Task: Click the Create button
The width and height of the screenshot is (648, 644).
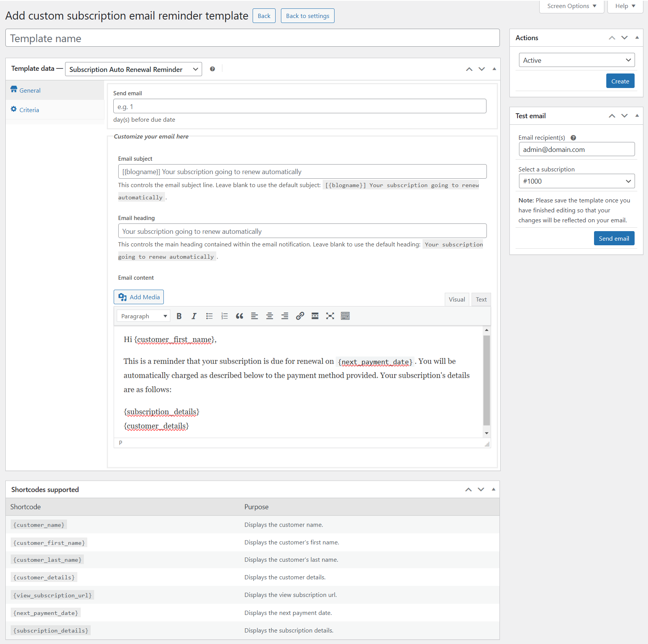Action: 620,81
